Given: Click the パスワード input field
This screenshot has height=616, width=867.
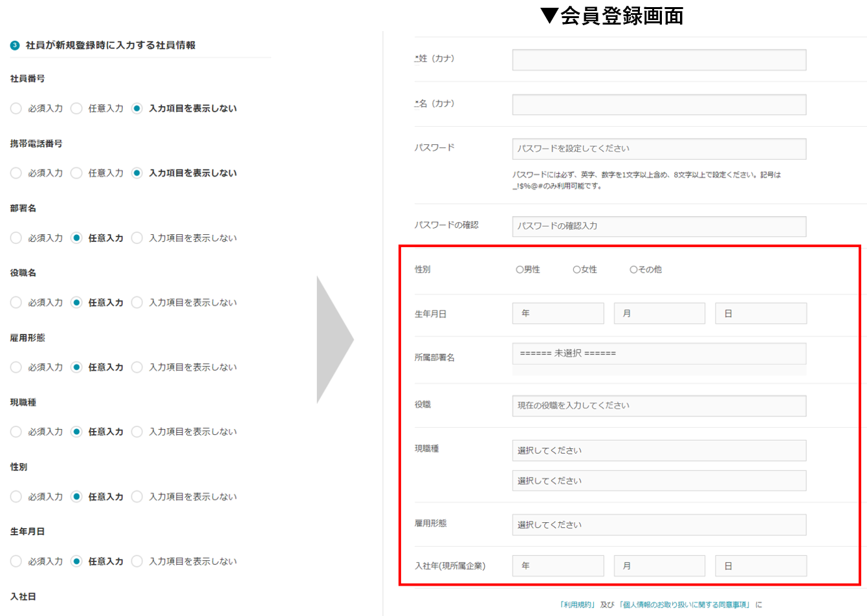Looking at the screenshot, I should (x=659, y=149).
